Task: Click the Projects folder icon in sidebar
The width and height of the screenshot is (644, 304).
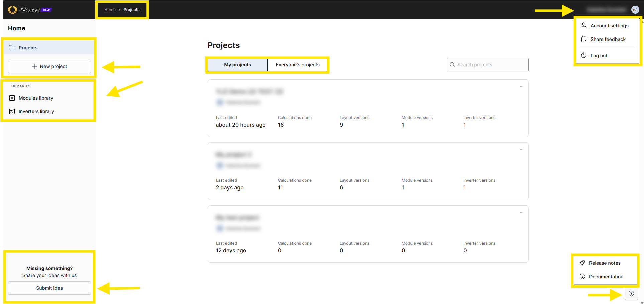Action: [x=12, y=48]
